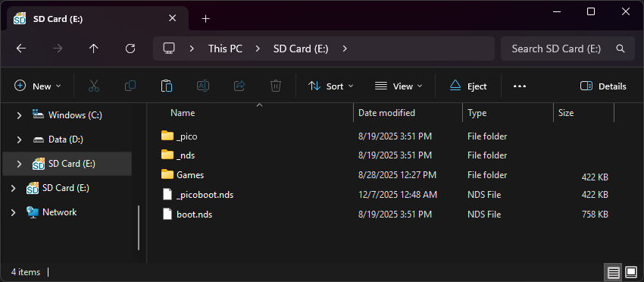Expand the Network tree node
The image size is (644, 282).
13,212
